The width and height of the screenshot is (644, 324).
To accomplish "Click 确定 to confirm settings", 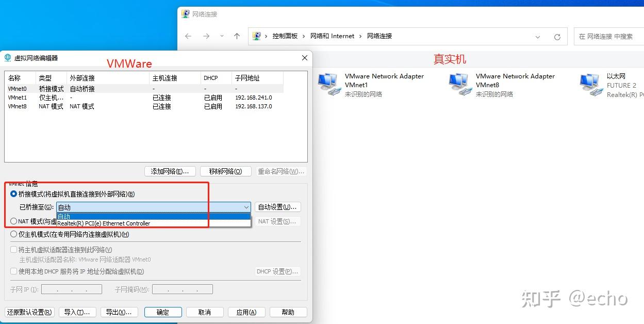I will point(162,312).
